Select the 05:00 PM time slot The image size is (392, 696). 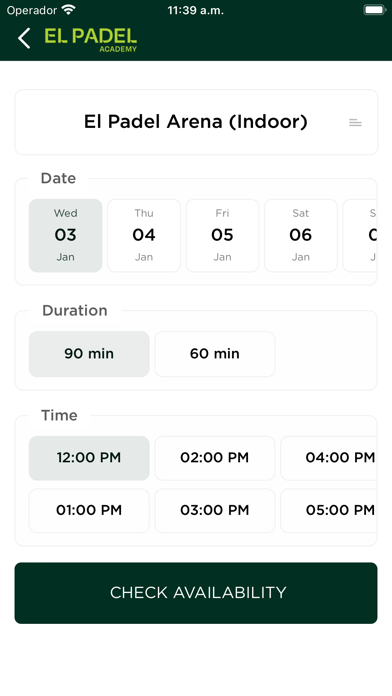click(x=329, y=510)
